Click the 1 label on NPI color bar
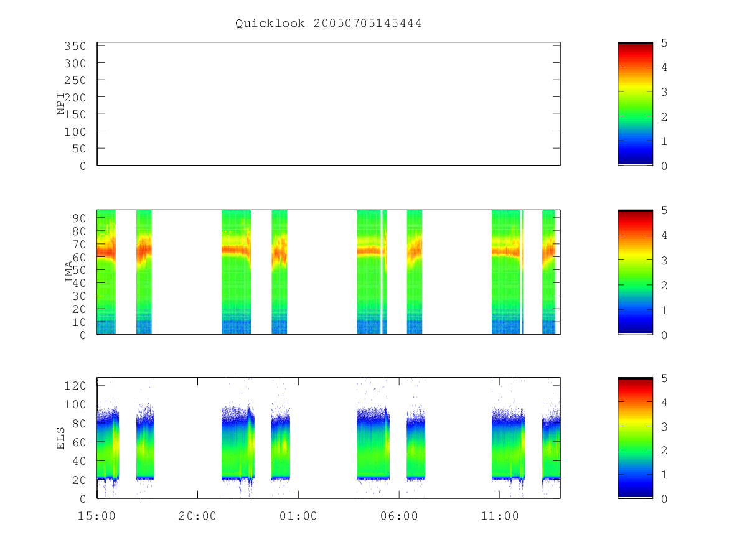This screenshot has width=747, height=560. (x=665, y=141)
